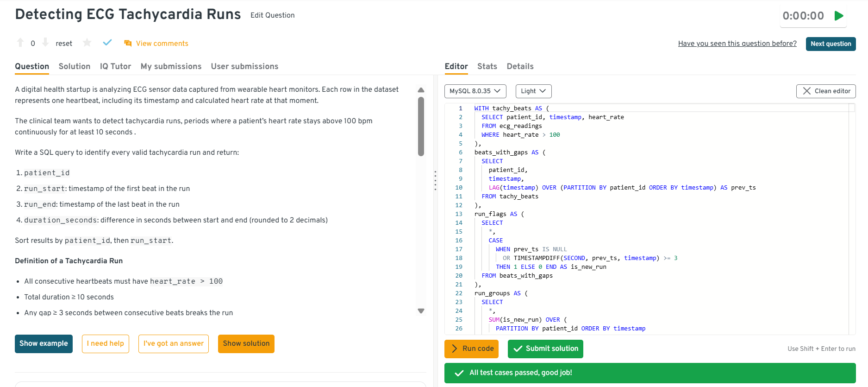Click the upvote arrow icon
The width and height of the screenshot is (868, 387).
pyautogui.click(x=20, y=43)
